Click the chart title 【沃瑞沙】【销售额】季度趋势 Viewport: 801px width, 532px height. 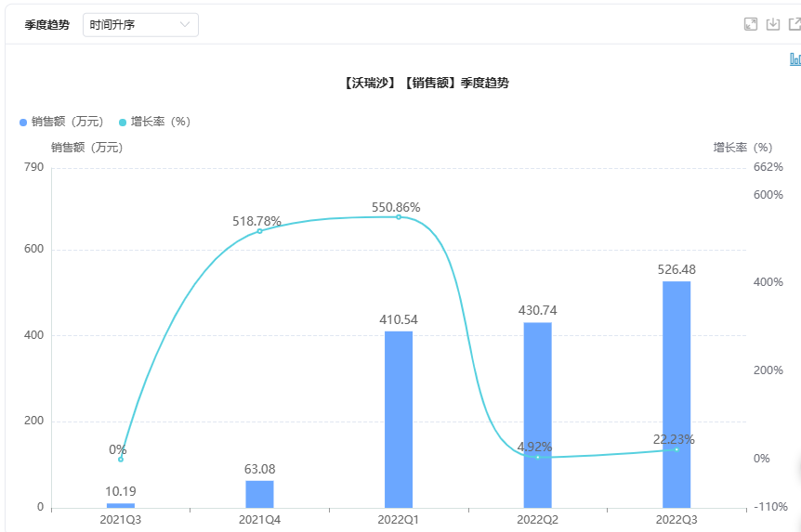426,84
